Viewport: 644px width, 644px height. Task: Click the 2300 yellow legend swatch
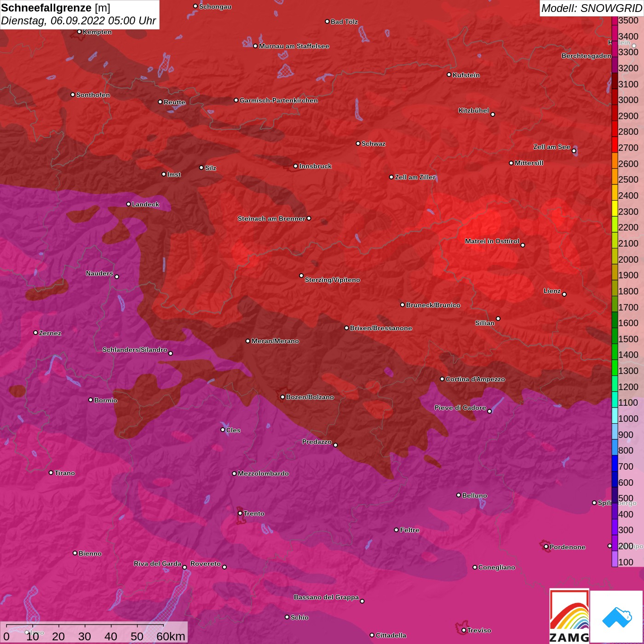(x=615, y=208)
